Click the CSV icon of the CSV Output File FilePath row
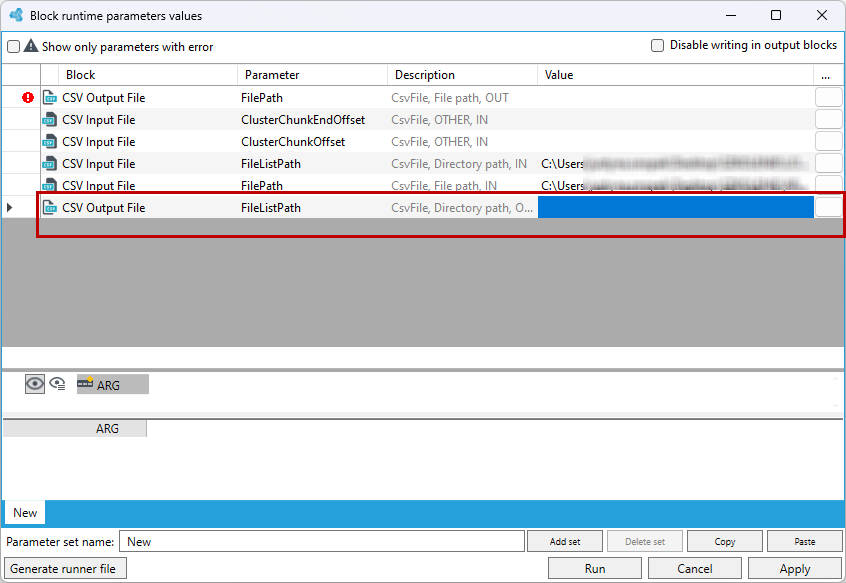The image size is (846, 583). coord(50,98)
